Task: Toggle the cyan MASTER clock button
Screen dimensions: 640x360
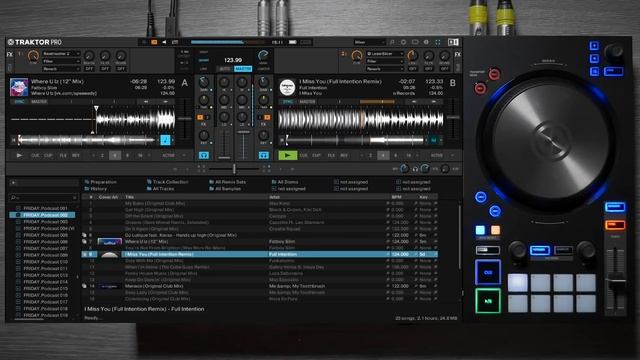Action: coord(243,69)
